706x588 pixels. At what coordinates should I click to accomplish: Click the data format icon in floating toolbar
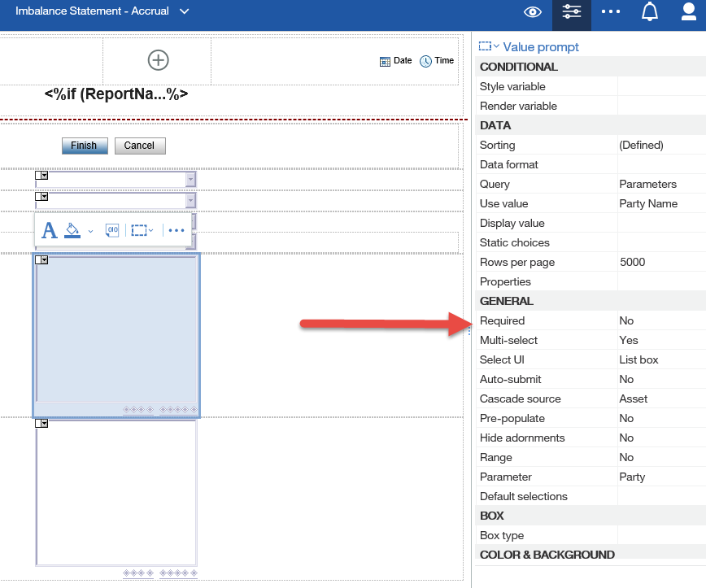click(112, 230)
